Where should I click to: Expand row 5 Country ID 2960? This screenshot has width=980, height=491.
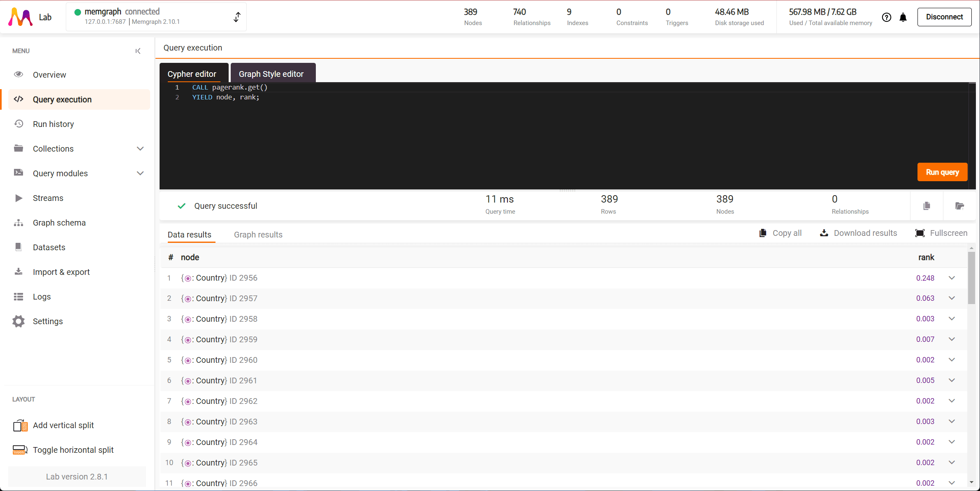pos(952,360)
